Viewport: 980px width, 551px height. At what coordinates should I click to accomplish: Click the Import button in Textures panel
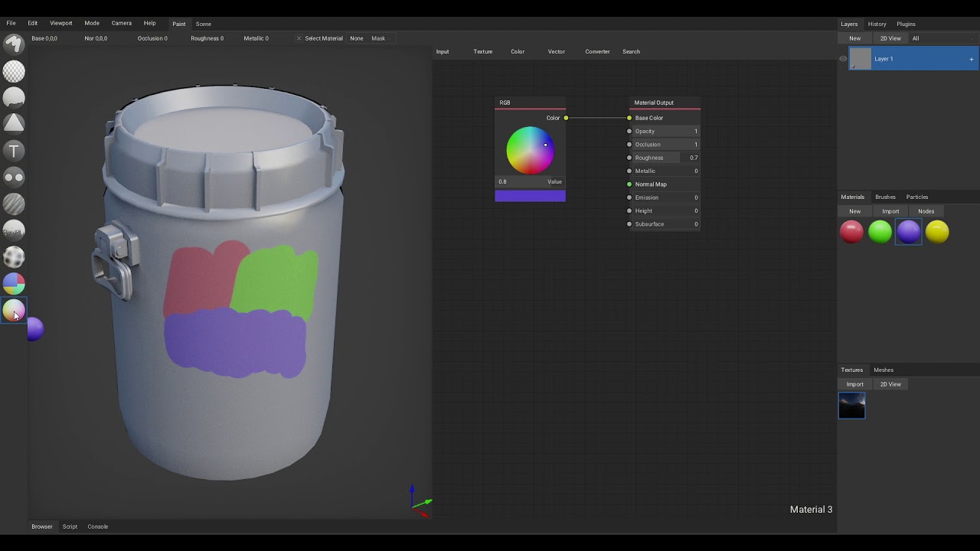854,384
